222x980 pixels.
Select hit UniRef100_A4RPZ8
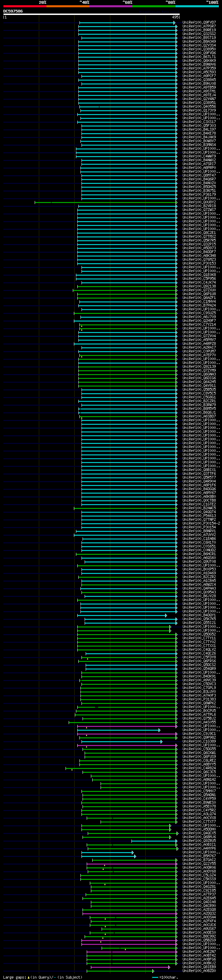coord(199,343)
